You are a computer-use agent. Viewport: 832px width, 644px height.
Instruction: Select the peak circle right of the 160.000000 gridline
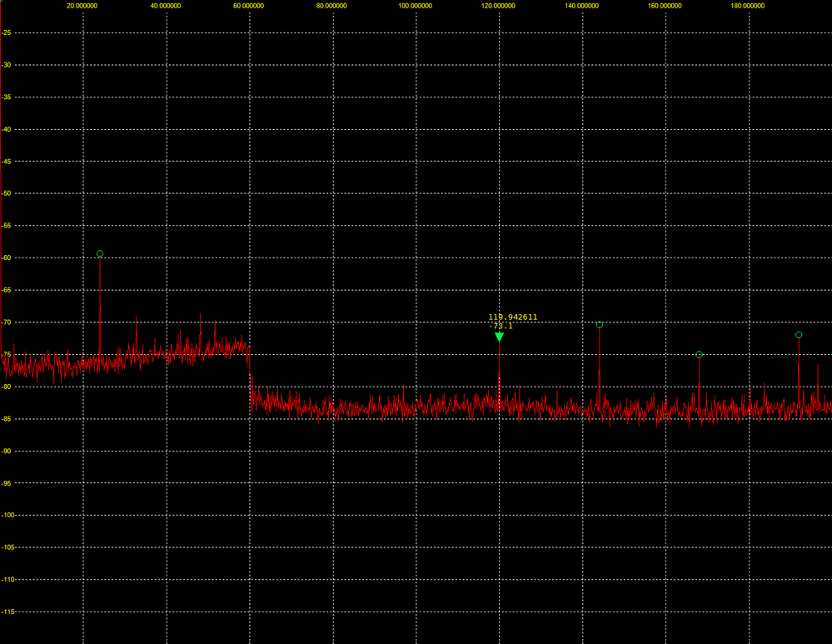[700, 355]
